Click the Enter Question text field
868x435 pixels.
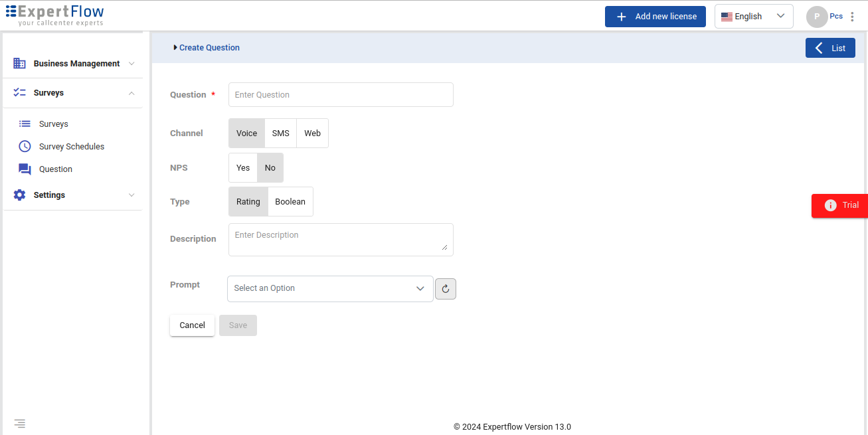(x=341, y=95)
